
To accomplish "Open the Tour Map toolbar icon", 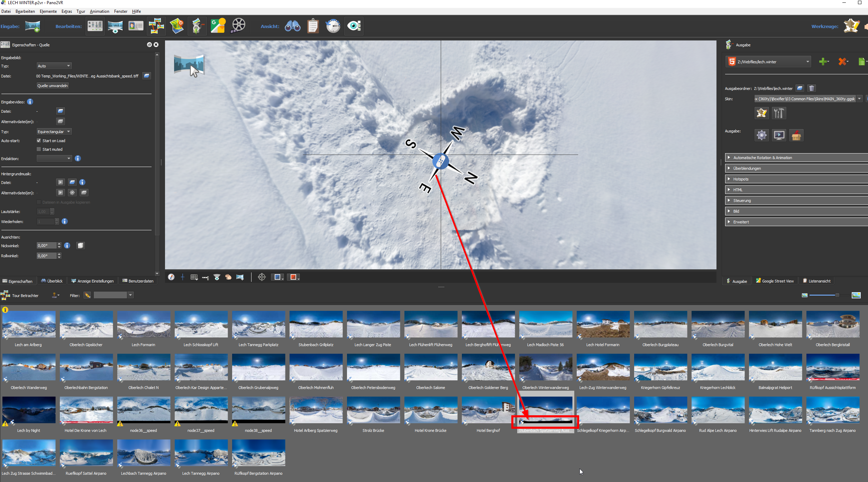I will coord(176,26).
